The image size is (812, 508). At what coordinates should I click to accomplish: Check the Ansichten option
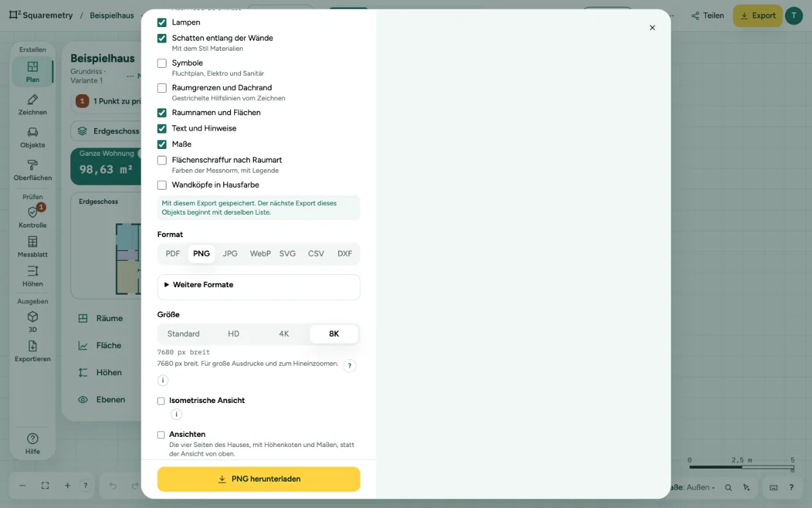(x=161, y=435)
